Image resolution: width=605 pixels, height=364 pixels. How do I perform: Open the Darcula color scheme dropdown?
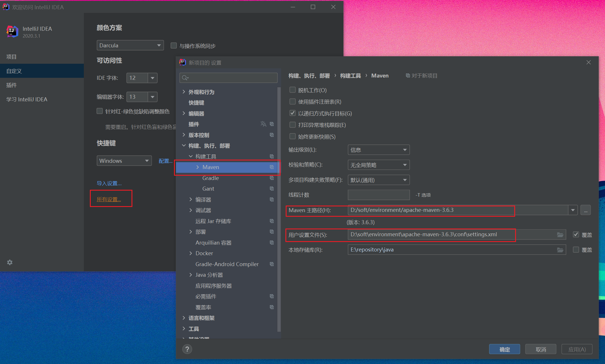point(130,45)
